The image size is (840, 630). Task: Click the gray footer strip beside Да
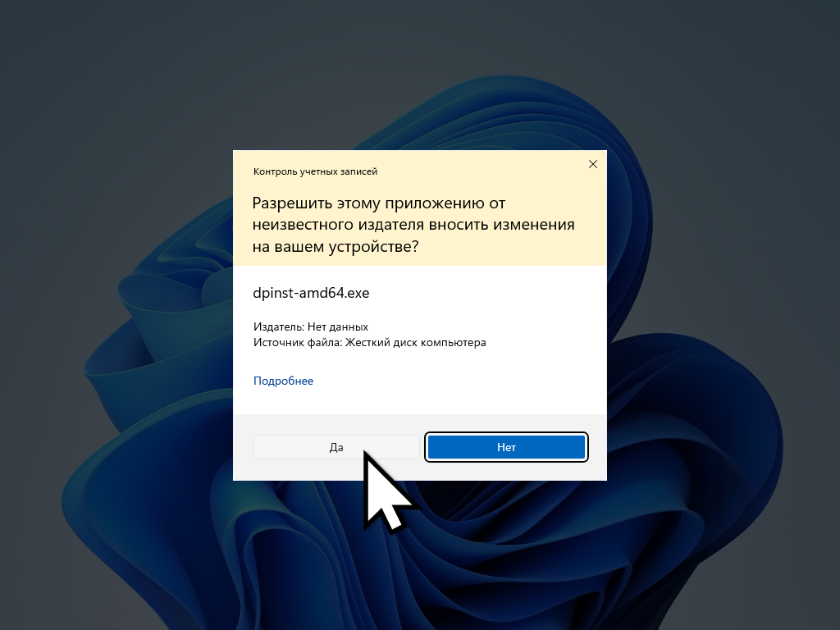click(420, 472)
